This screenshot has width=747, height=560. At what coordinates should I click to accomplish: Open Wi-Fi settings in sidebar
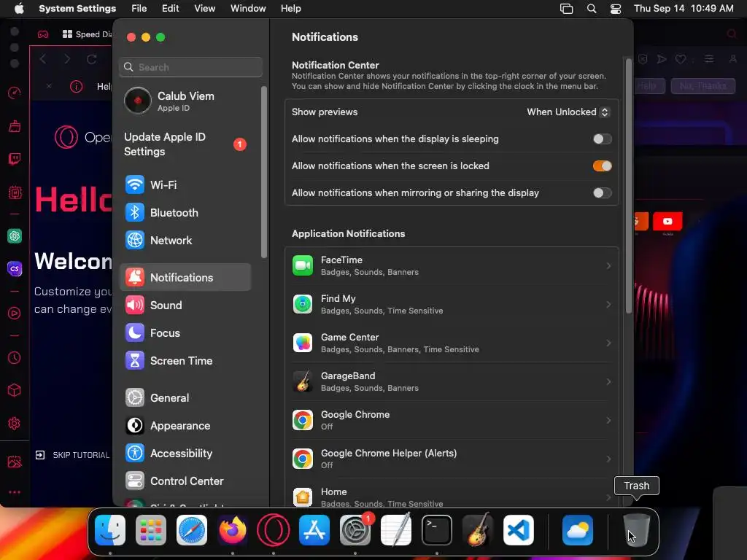[185, 184]
